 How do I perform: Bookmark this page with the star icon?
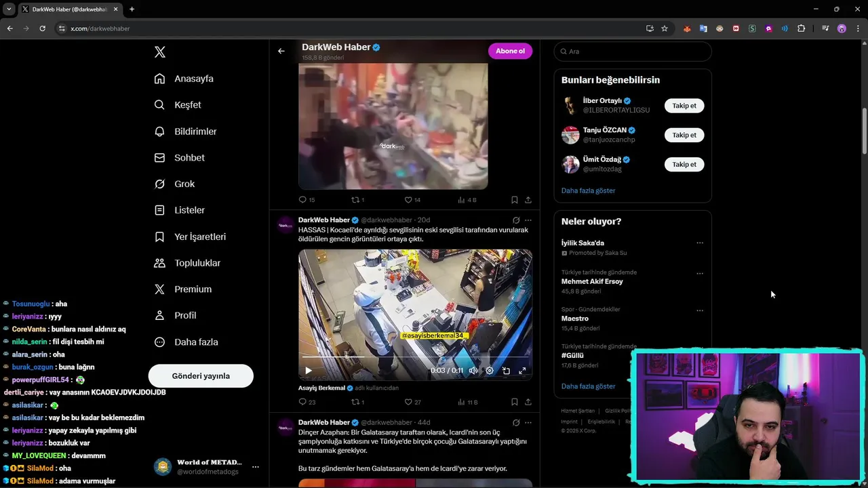point(665,28)
